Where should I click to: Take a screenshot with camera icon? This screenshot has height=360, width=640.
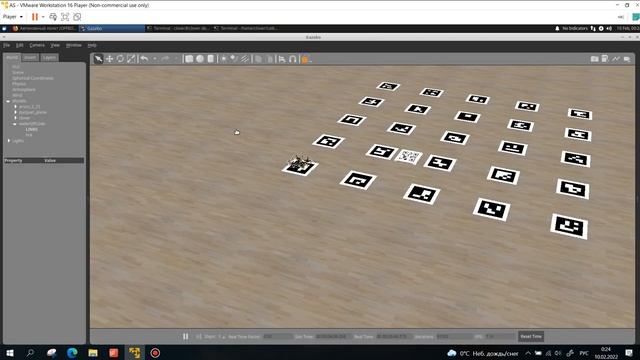(594, 59)
